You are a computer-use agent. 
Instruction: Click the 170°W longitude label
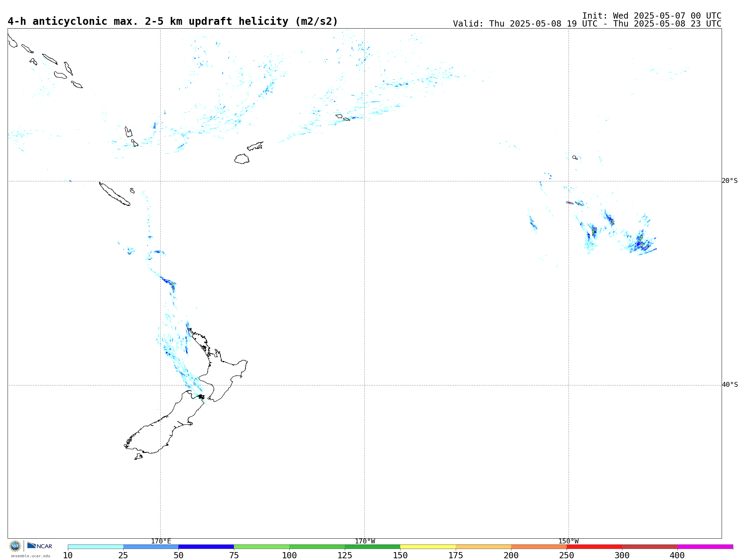(x=365, y=541)
